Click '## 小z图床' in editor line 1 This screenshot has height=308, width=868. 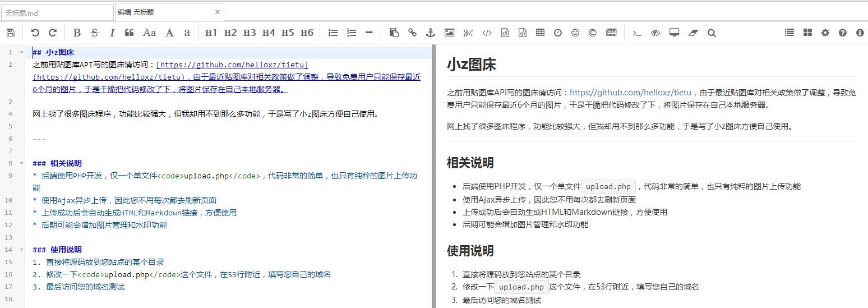pos(53,53)
